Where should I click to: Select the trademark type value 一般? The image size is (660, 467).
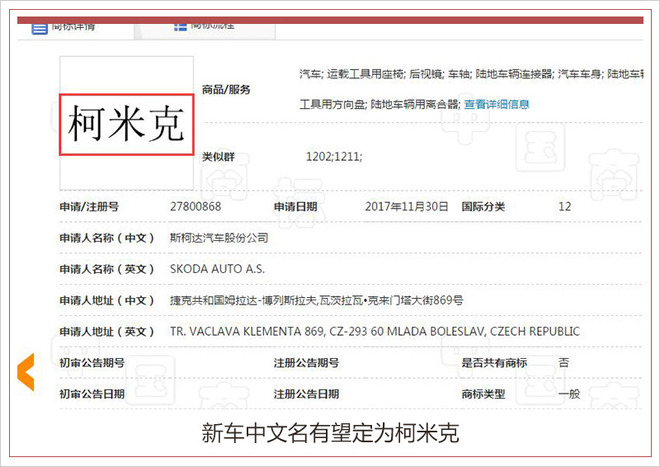coord(569,394)
